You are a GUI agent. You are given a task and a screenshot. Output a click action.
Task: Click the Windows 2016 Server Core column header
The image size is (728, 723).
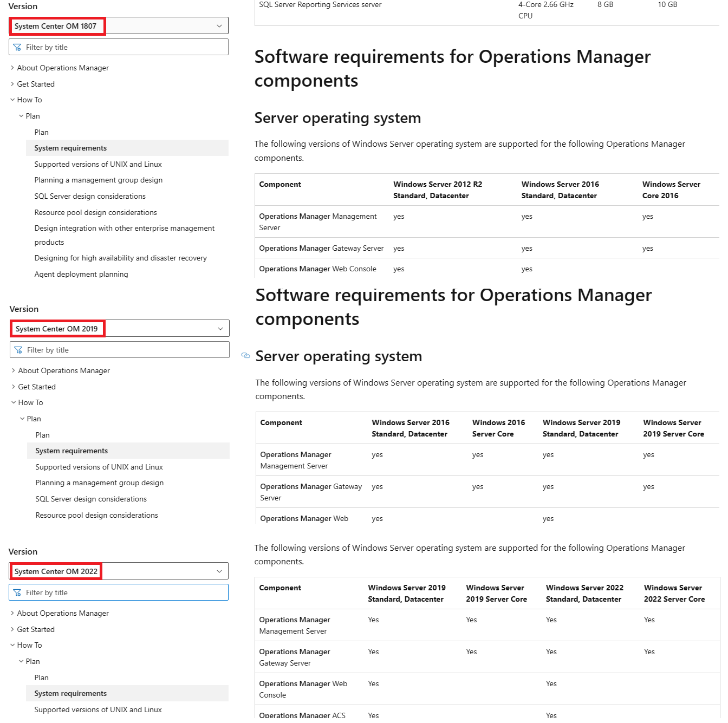[498, 428]
